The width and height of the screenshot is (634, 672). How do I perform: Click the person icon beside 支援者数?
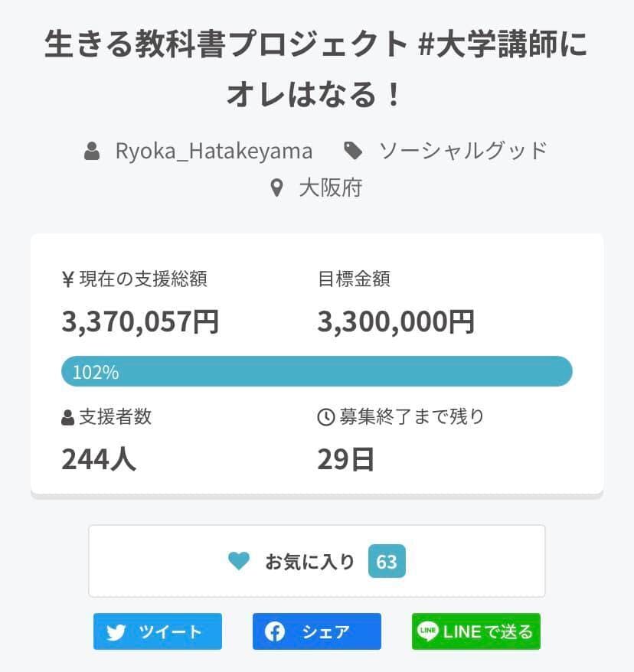click(68, 417)
